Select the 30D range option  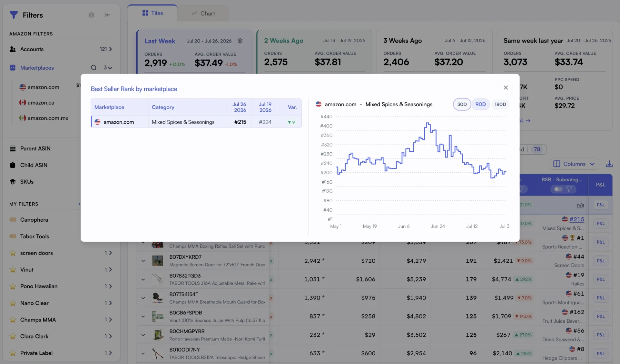(462, 104)
